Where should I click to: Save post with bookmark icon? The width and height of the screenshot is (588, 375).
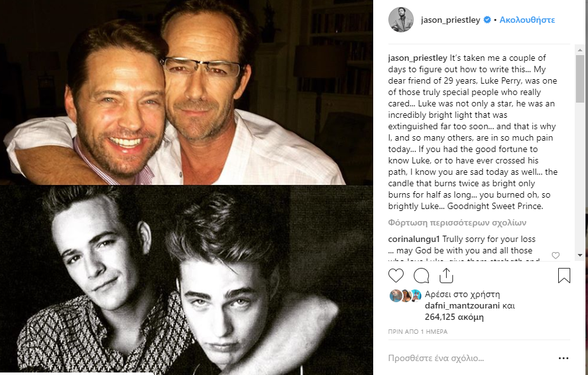pos(564,276)
